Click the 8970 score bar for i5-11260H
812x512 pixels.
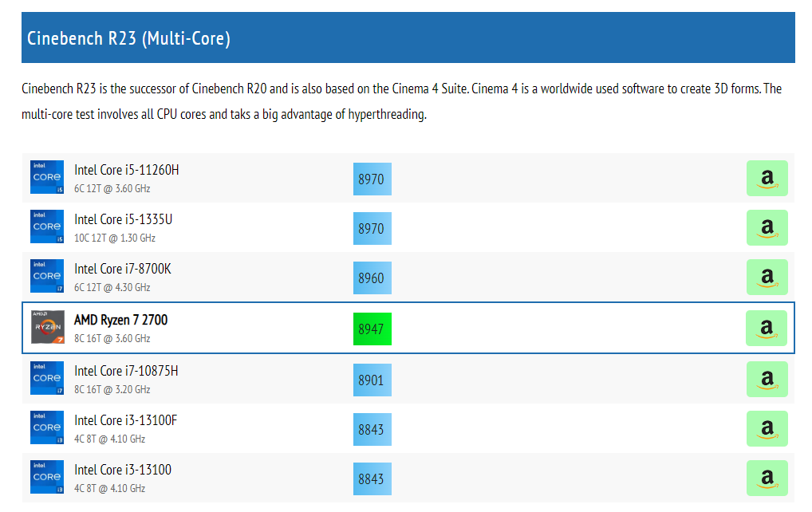click(x=372, y=179)
